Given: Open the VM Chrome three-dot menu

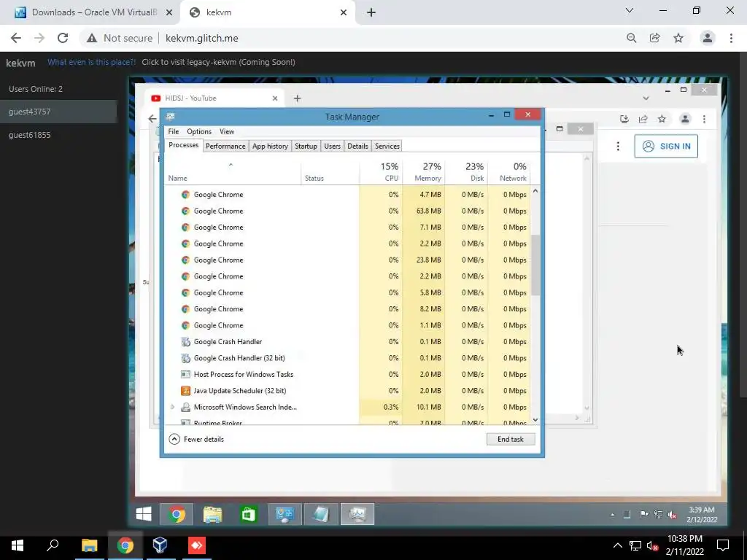Looking at the screenshot, I should [x=704, y=119].
